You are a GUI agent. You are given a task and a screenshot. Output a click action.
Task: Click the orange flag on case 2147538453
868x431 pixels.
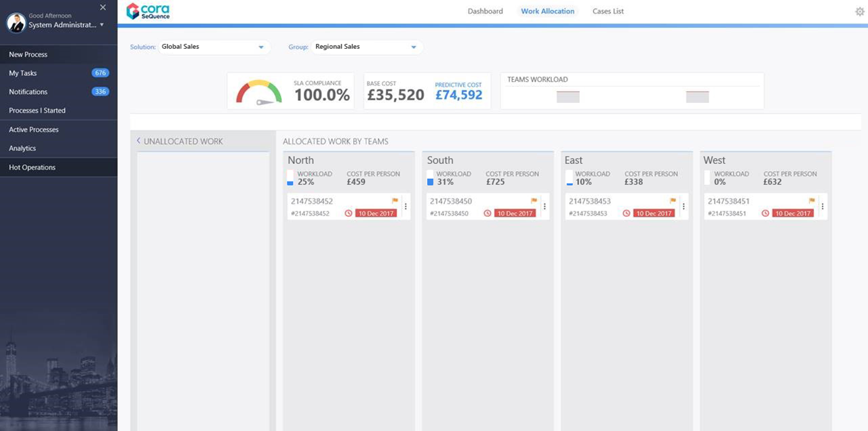tap(673, 201)
